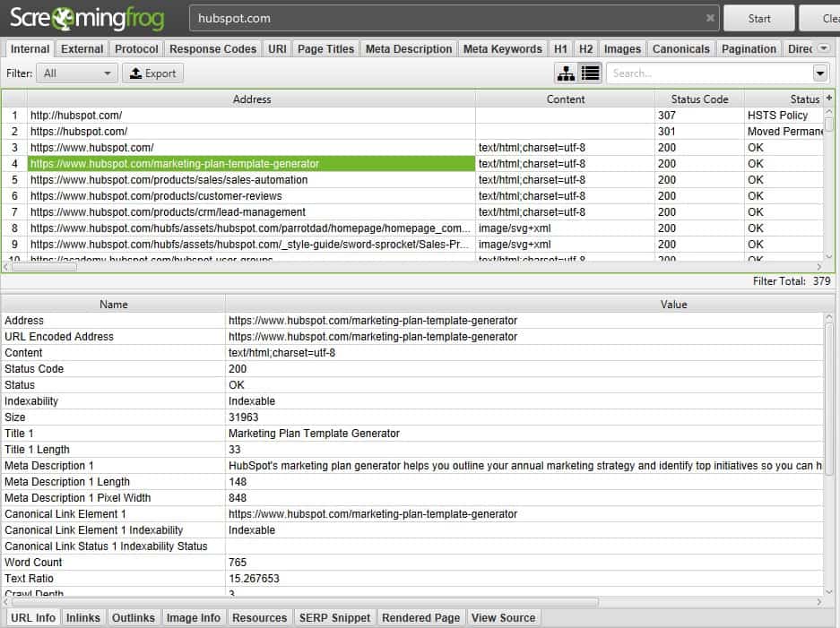Click the Text Ratio value 15.267653
Viewport: 840px width, 628px height.
click(254, 578)
